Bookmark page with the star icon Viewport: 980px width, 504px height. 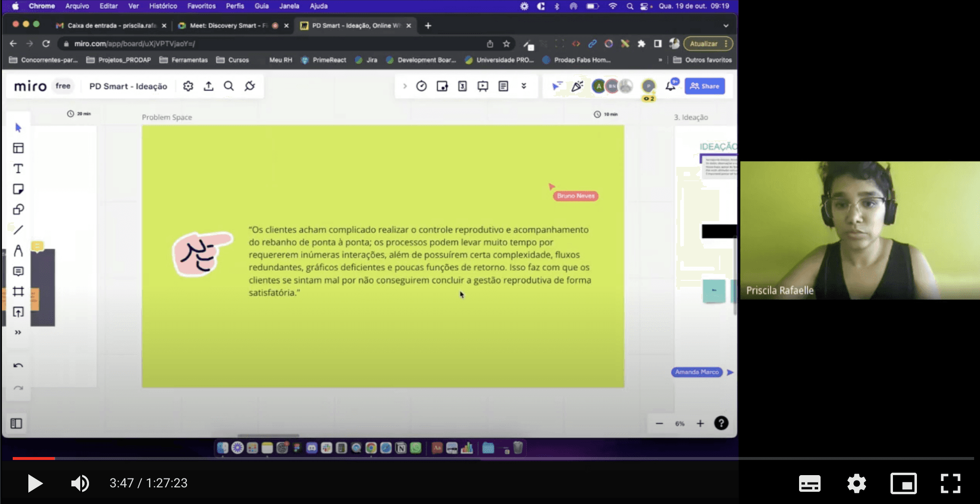point(507,44)
